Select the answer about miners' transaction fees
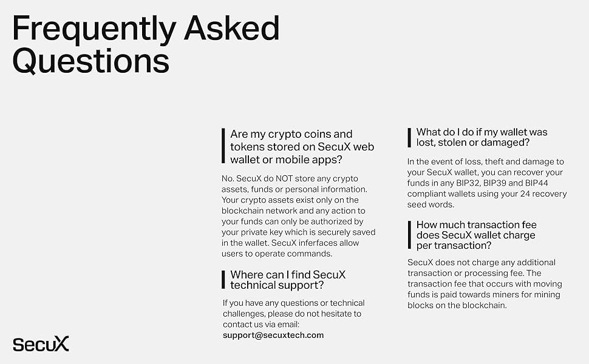The image size is (589, 364). coord(485,284)
